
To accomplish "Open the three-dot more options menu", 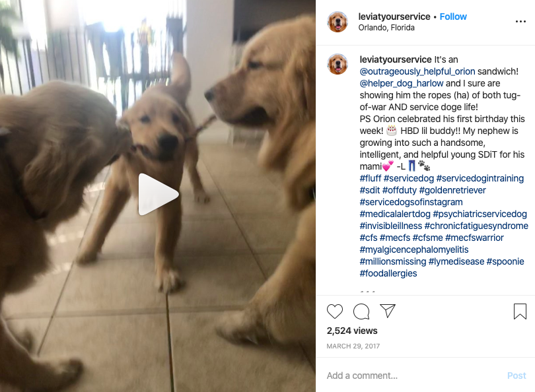I will point(520,22).
